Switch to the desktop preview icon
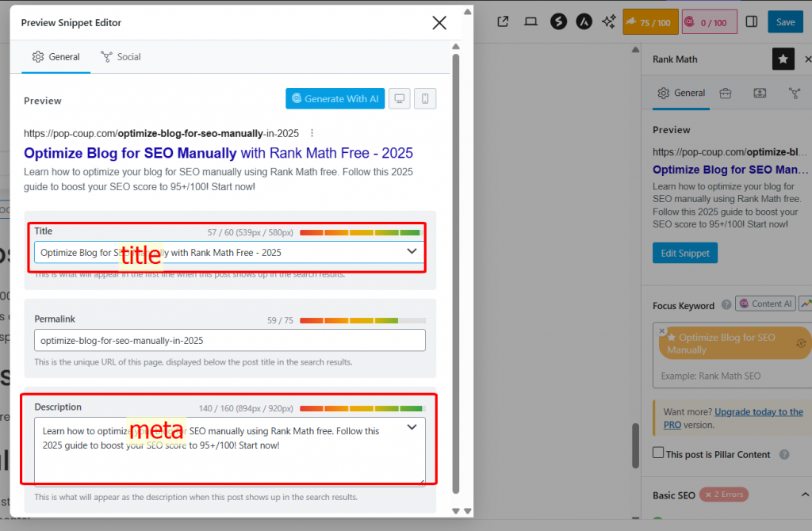 point(400,98)
